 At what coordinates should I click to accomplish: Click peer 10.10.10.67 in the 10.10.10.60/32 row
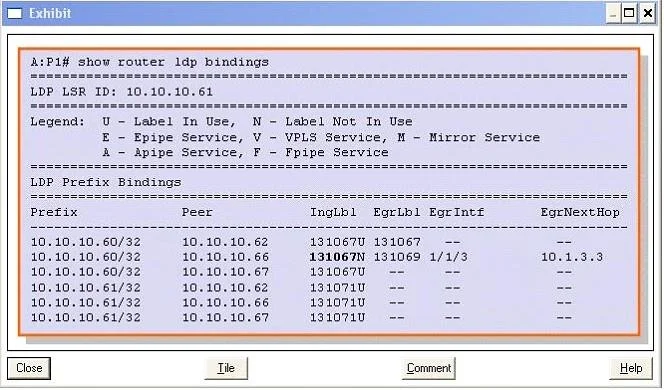click(x=225, y=272)
